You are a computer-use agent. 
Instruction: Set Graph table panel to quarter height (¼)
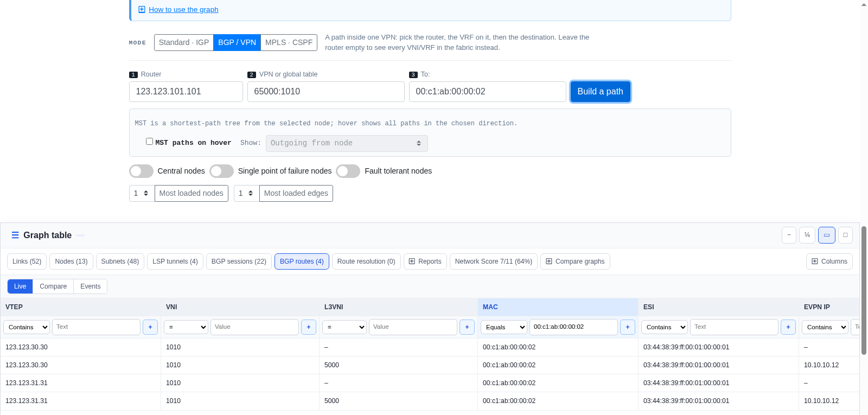[x=807, y=235]
